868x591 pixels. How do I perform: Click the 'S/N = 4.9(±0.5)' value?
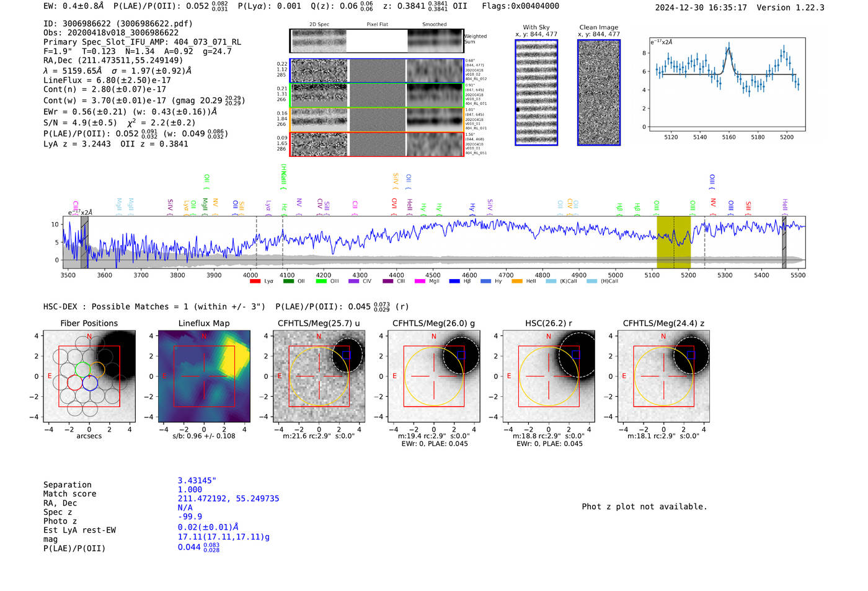(x=80, y=123)
